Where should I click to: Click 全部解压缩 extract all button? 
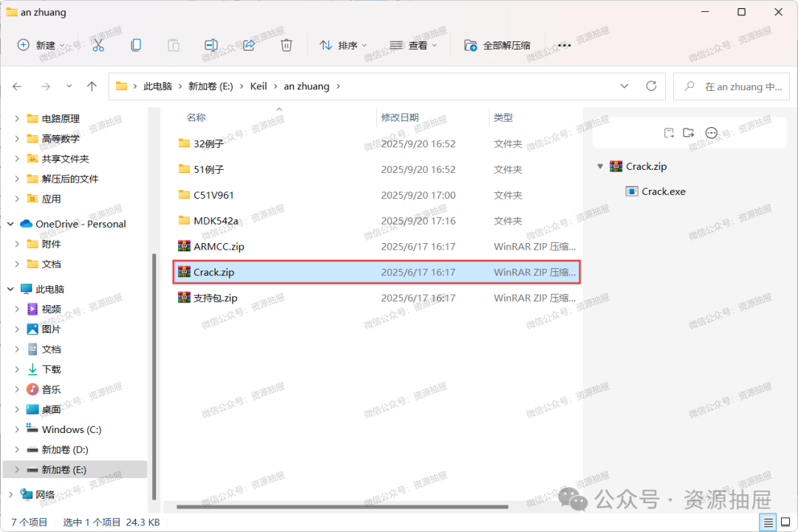pos(497,45)
